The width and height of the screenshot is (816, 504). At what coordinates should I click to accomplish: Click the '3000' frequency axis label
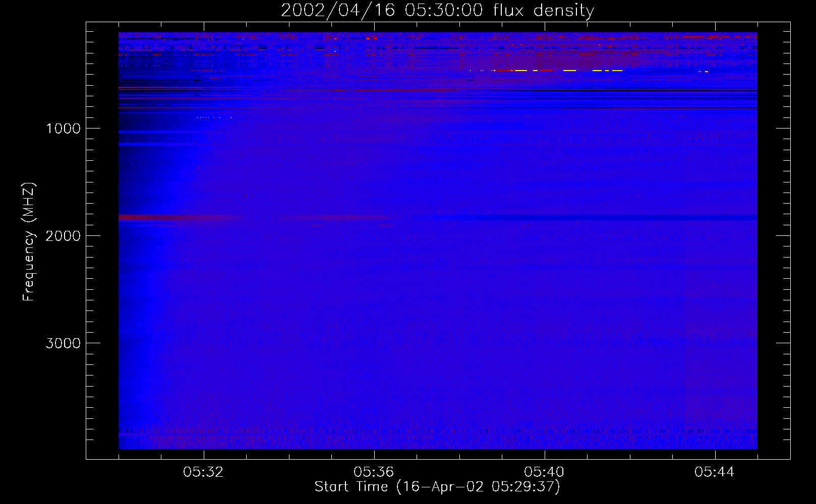63,343
